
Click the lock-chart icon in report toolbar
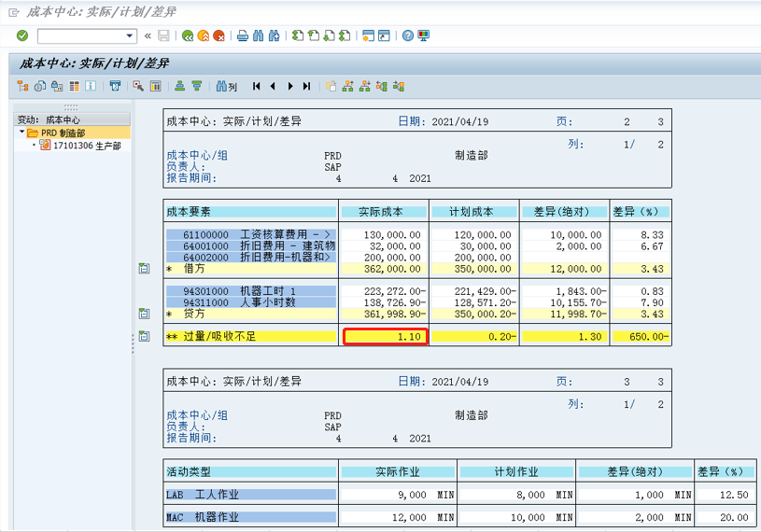tap(57, 86)
